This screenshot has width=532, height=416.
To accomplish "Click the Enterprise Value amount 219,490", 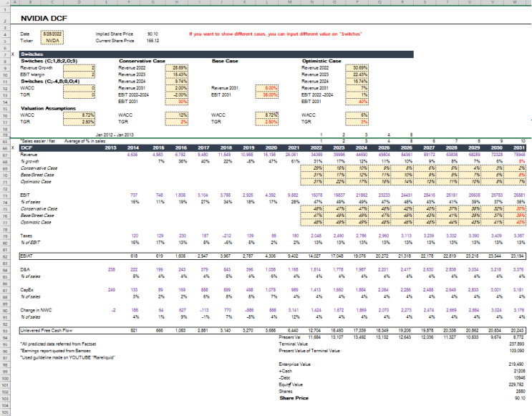I will tap(517, 364).
